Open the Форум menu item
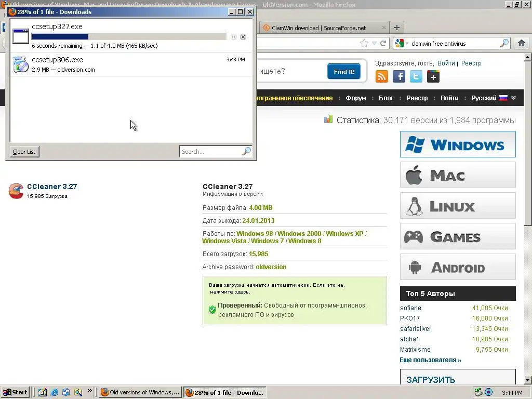 pos(355,98)
